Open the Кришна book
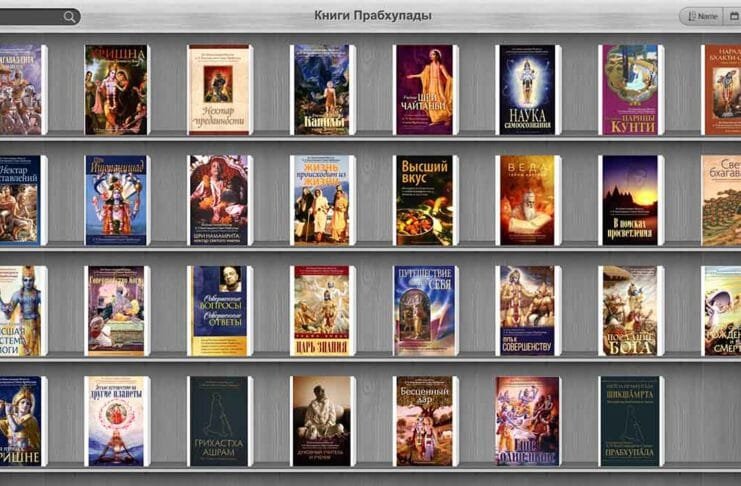 click(x=117, y=90)
